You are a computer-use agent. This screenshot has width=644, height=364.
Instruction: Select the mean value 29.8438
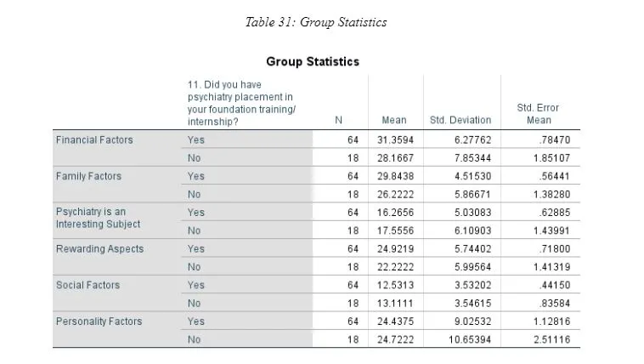(394, 176)
